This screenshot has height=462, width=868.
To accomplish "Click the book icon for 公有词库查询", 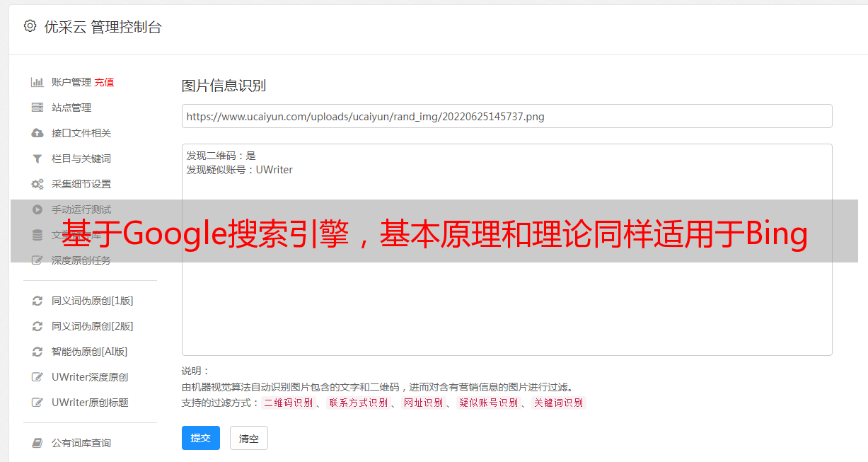I will pos(37,443).
